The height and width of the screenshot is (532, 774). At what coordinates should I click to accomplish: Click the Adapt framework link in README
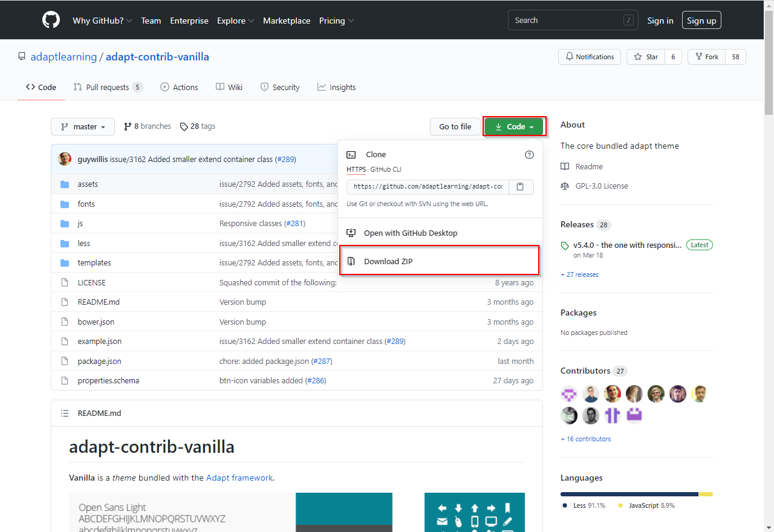click(x=239, y=478)
